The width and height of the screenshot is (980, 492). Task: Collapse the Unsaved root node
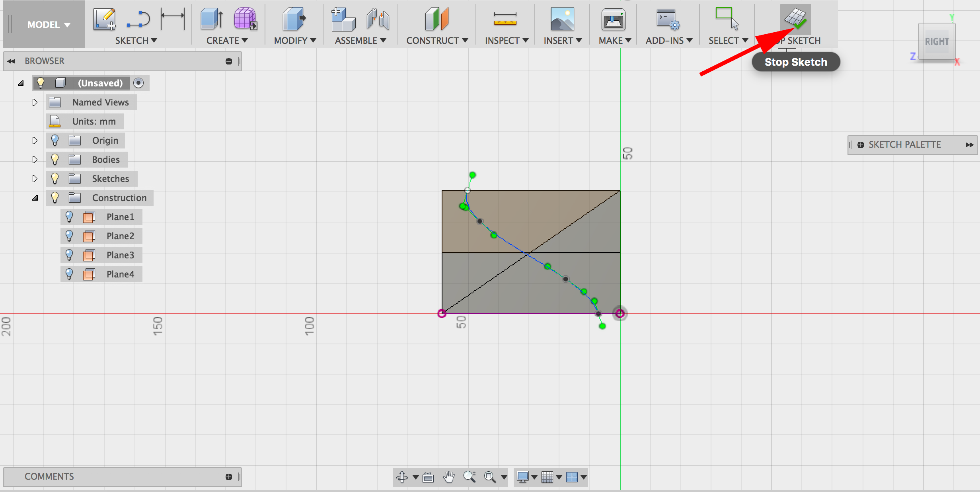tap(21, 83)
